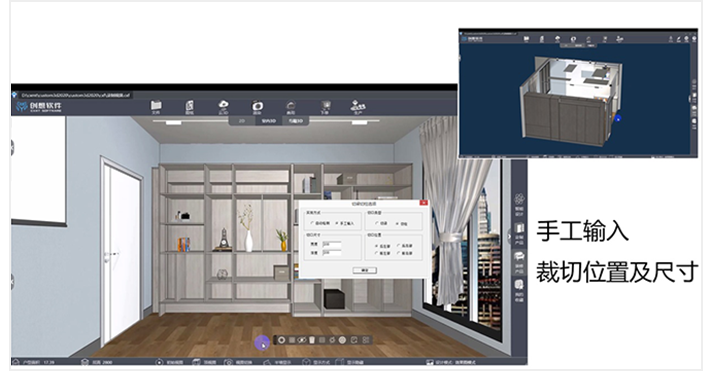Select the 自动检测 auto detect radio button

pos(312,223)
